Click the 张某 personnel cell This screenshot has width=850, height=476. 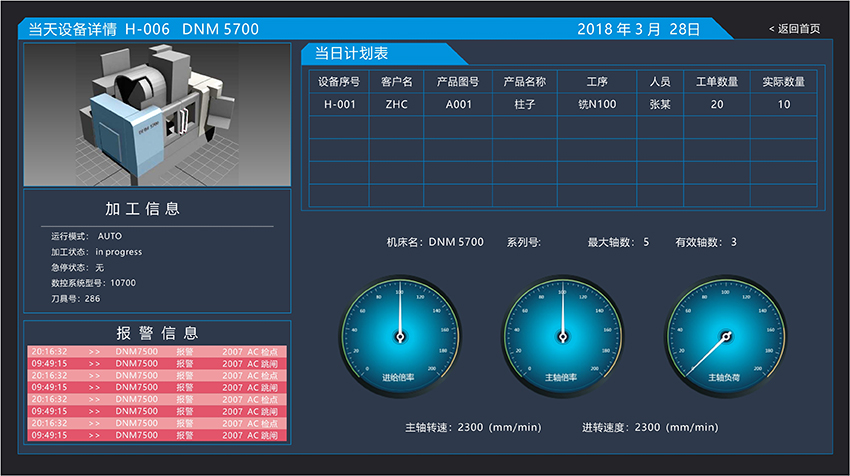(x=660, y=105)
